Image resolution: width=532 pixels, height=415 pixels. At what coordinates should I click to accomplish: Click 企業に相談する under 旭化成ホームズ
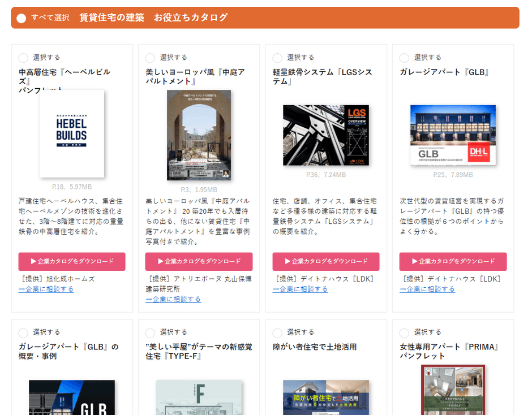pos(46,289)
